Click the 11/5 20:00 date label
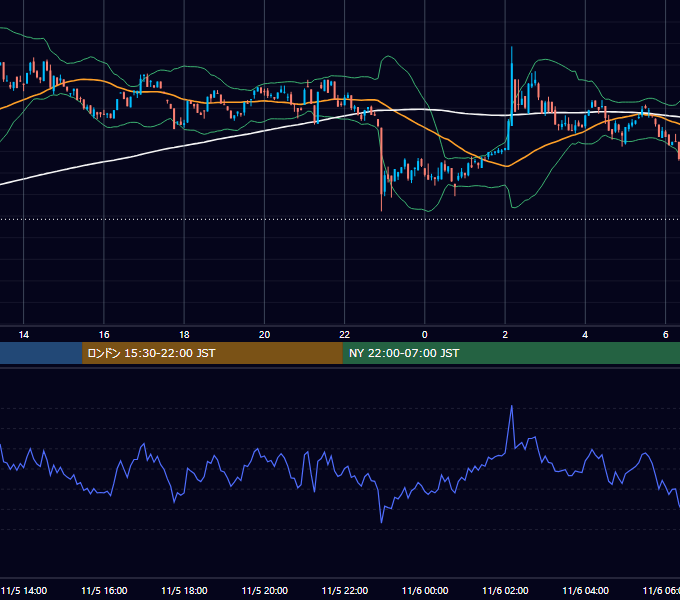This screenshot has height=600, width=680. click(x=265, y=590)
